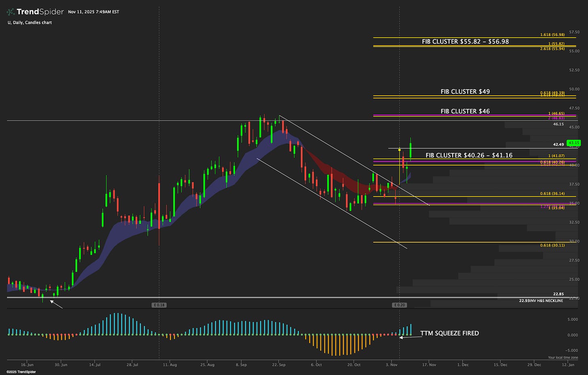
Task: Click the 'Your local time zone' note
Action: pyautogui.click(x=563, y=358)
